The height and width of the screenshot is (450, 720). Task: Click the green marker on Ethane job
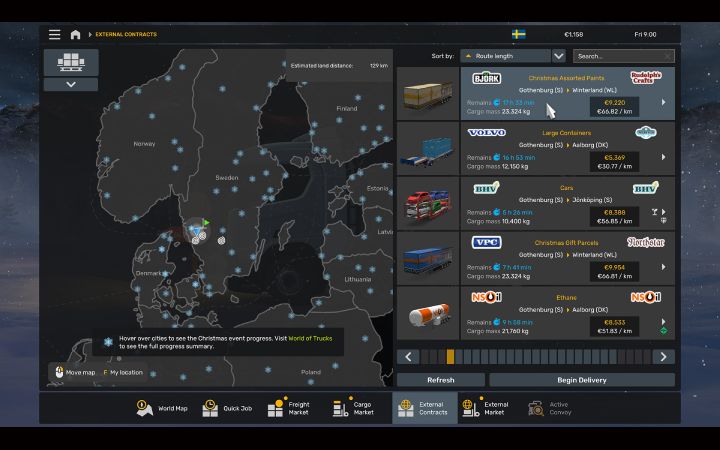pos(663,330)
